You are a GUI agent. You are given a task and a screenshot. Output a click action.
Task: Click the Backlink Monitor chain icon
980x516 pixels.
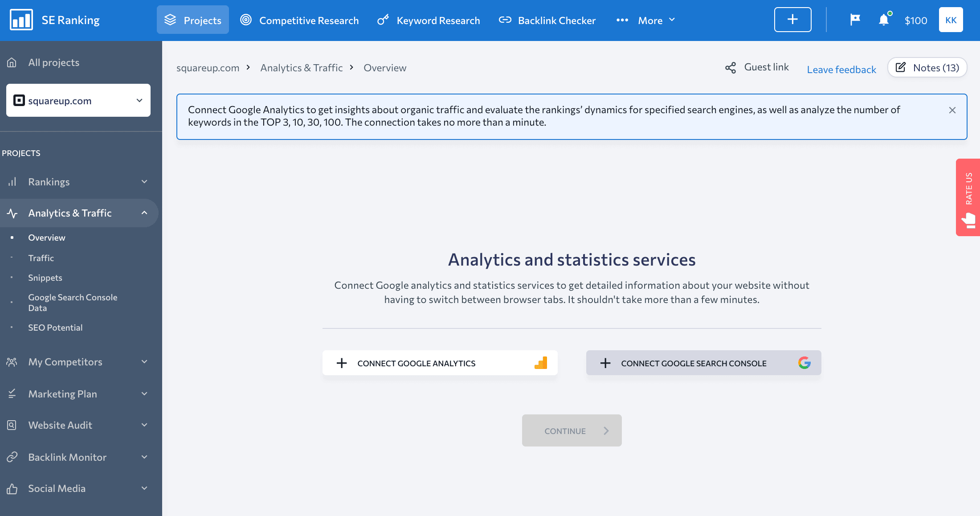[x=12, y=457]
